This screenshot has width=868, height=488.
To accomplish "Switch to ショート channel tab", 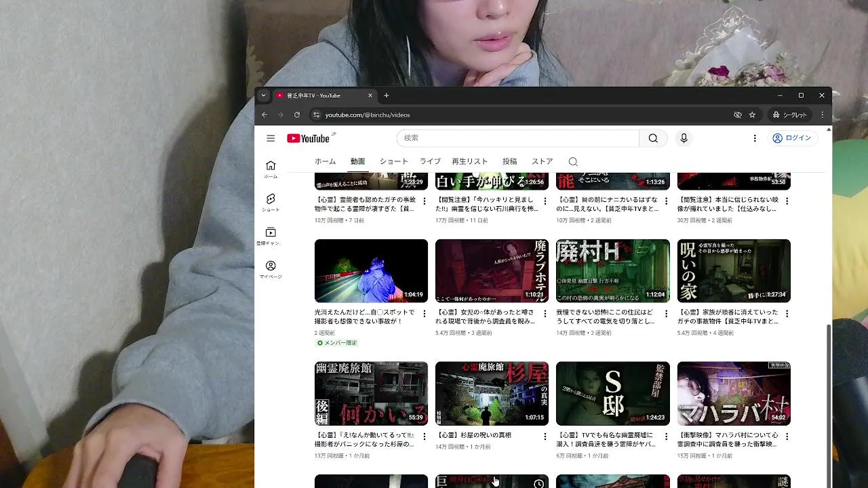I will click(x=393, y=161).
